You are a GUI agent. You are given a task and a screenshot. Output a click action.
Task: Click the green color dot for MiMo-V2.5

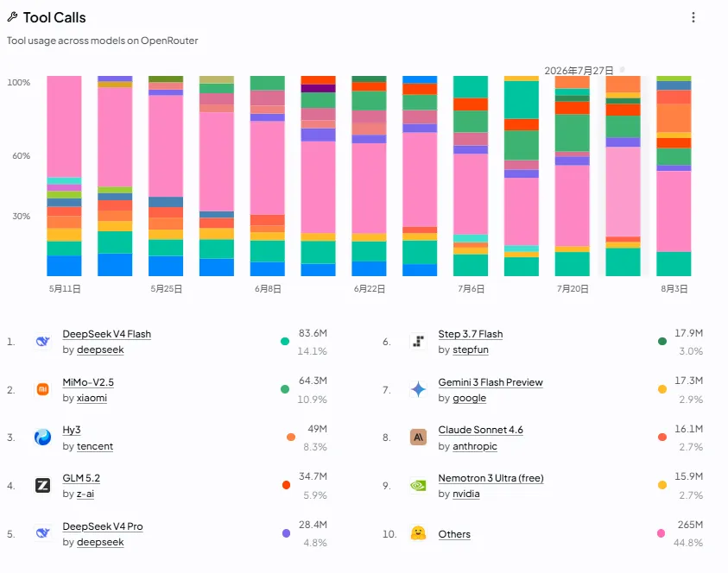[285, 389]
